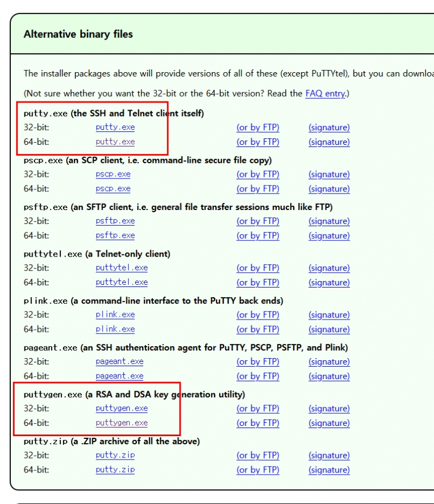Download the 32-bit putty.zip archive
Viewport: 434px width, 504px height.
tap(115, 455)
